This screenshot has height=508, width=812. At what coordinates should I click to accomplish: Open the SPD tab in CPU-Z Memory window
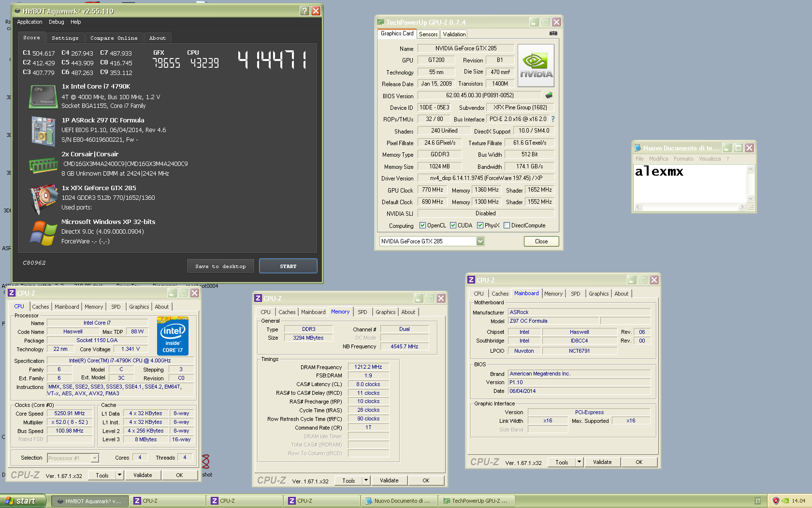coord(362,312)
